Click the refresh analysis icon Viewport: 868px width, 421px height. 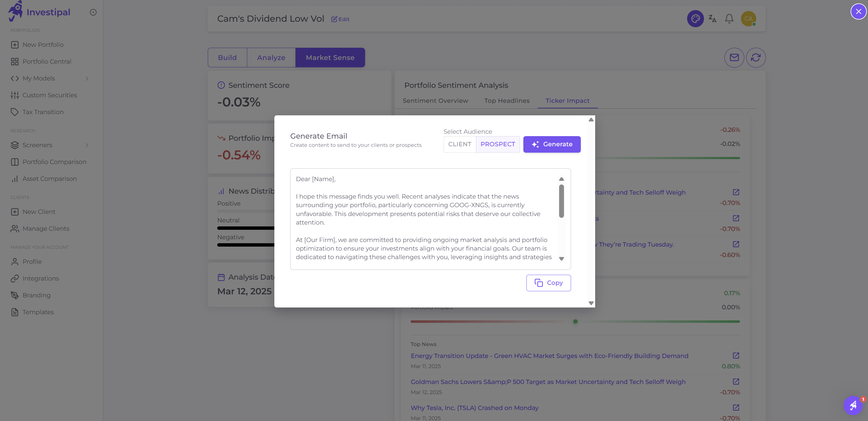[756, 57]
